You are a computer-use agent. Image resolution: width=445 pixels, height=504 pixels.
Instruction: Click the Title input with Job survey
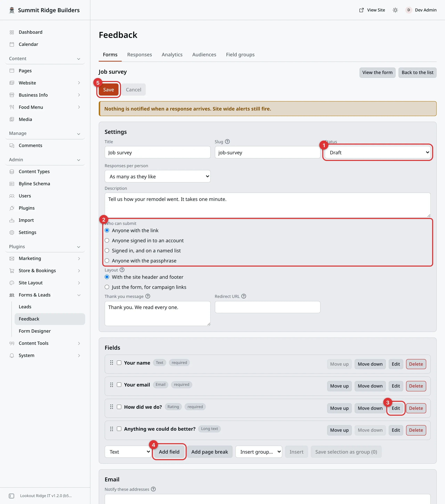click(x=157, y=152)
